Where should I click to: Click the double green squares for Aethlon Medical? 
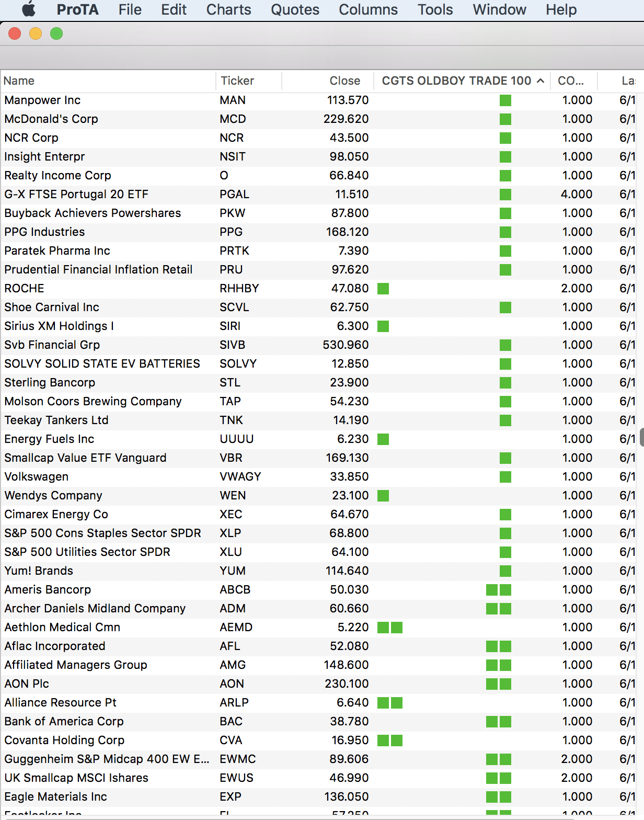[x=390, y=628]
